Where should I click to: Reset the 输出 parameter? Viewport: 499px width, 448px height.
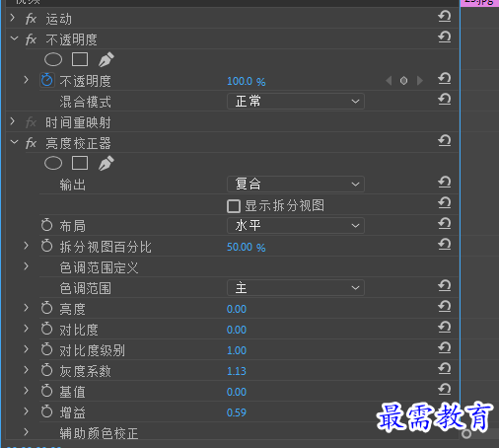445,182
